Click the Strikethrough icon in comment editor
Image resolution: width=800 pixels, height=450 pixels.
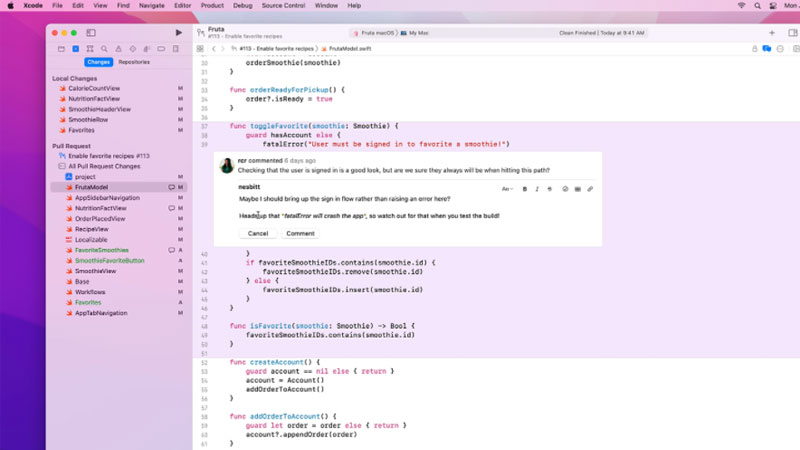point(549,189)
